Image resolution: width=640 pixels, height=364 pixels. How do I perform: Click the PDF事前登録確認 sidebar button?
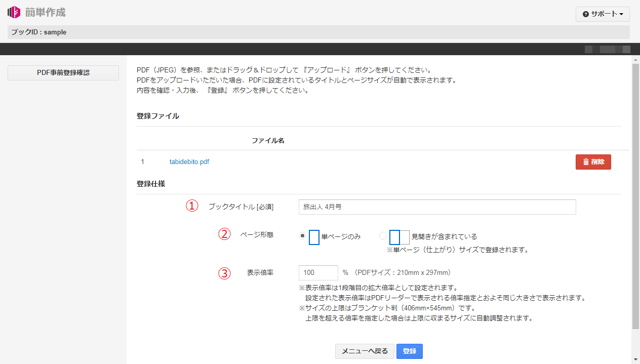point(63,73)
